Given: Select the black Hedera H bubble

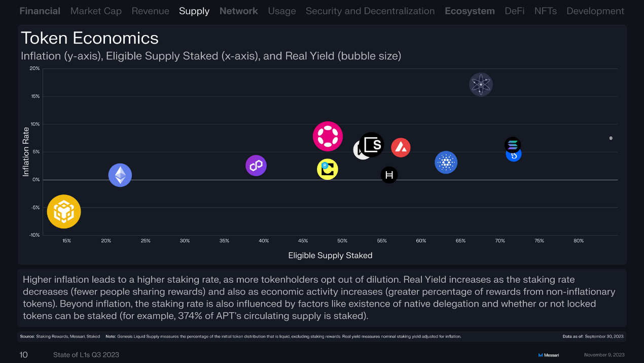Looking at the screenshot, I should click(389, 175).
